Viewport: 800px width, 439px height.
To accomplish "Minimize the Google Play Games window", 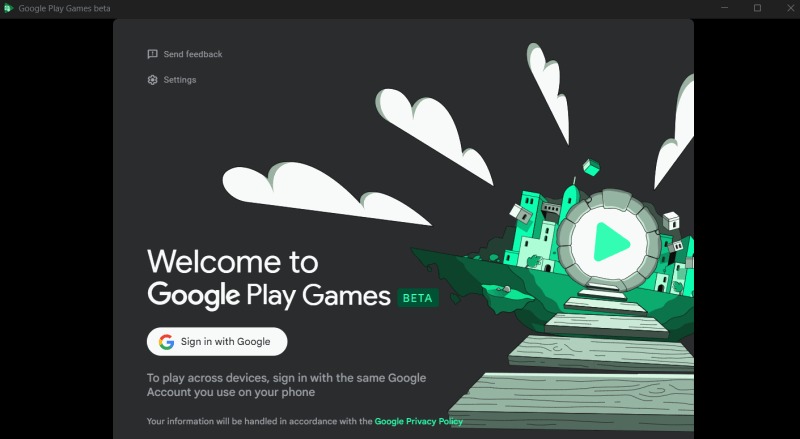I will click(724, 8).
